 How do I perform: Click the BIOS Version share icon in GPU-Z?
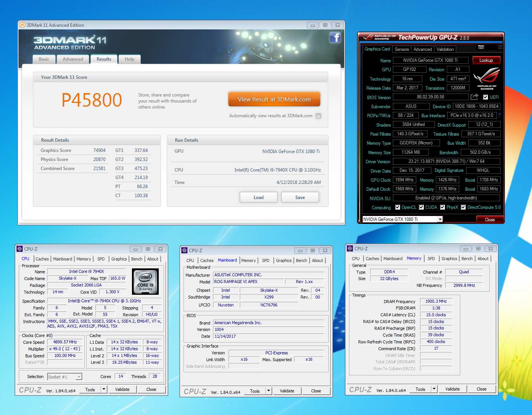tap(474, 97)
